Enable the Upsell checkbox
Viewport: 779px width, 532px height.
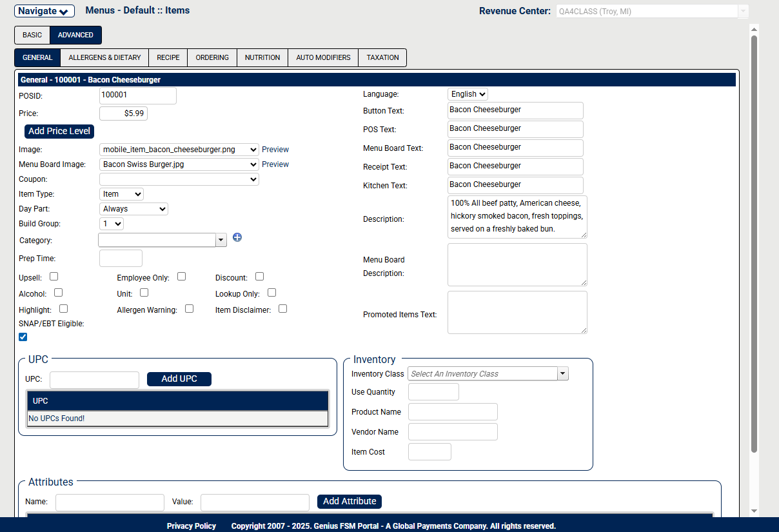[54, 277]
